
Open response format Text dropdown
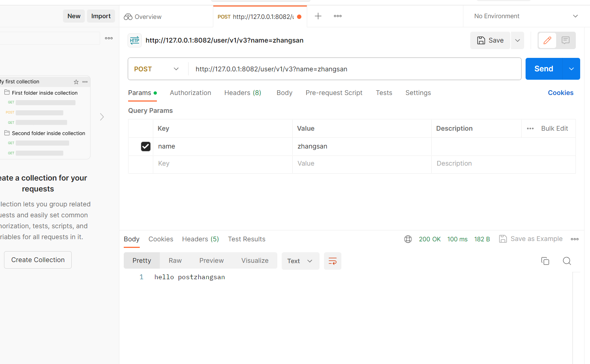(300, 261)
